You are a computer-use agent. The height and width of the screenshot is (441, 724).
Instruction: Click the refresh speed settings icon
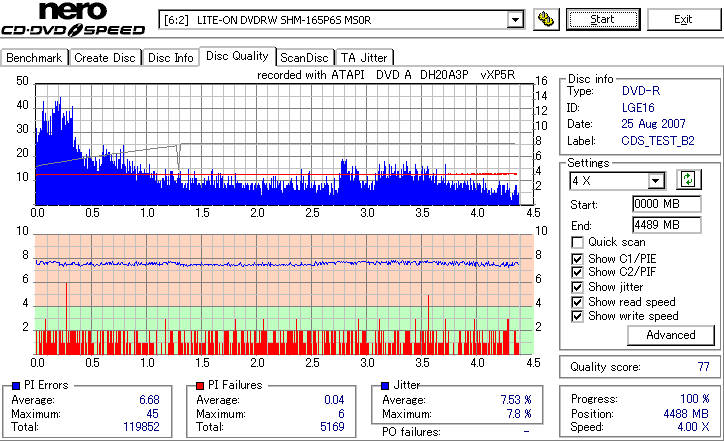[688, 179]
